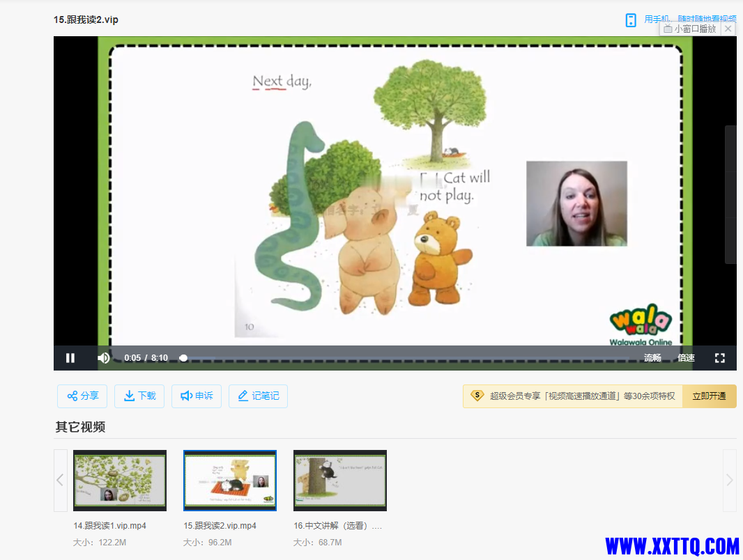
Task: Click the 分享 share button
Action: tap(82, 396)
